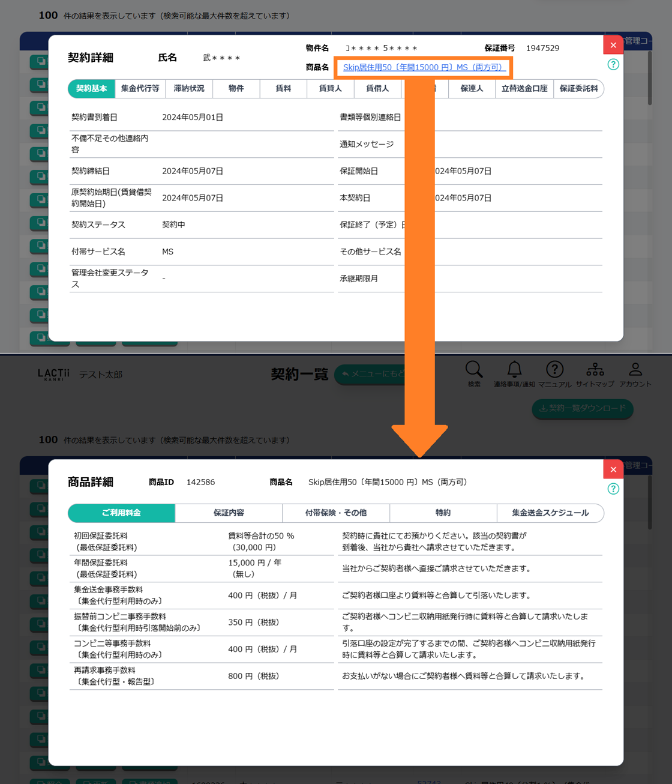The width and height of the screenshot is (672, 784).
Task: Select the 付帯保険・その他 tab
Action: point(336,513)
